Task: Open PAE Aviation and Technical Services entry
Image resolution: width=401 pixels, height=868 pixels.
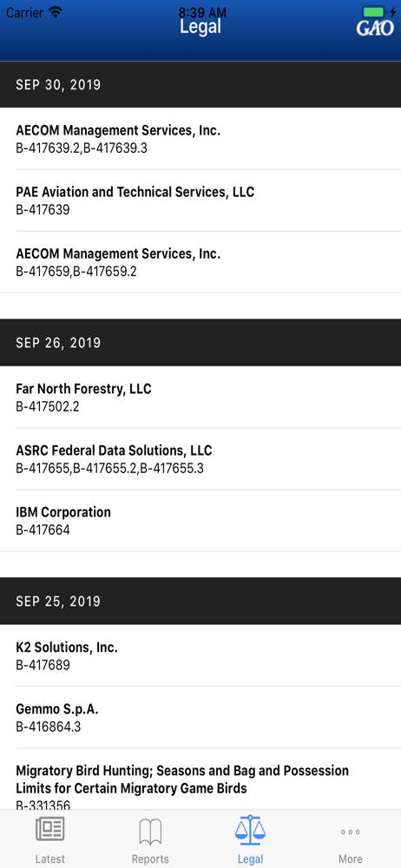Action: pos(200,201)
